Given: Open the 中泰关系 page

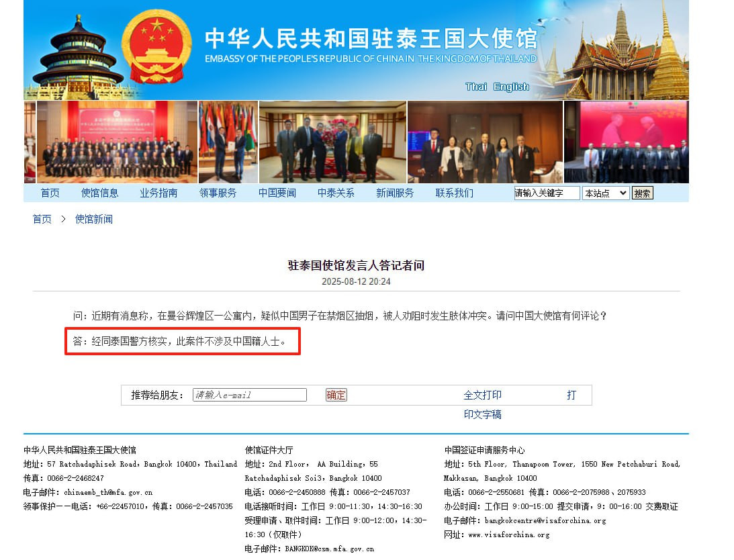Looking at the screenshot, I should click(336, 193).
